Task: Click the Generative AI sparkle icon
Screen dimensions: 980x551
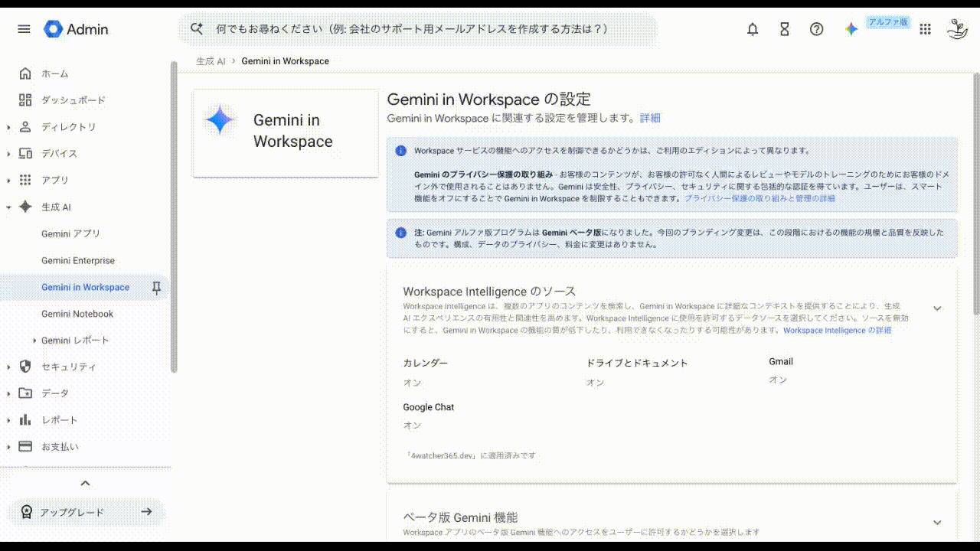Action: tap(25, 207)
